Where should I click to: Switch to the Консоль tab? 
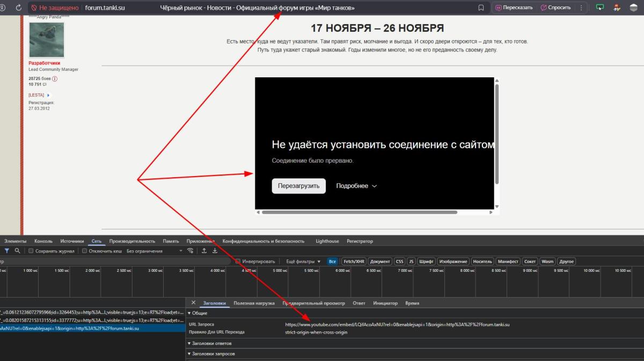(x=43, y=241)
